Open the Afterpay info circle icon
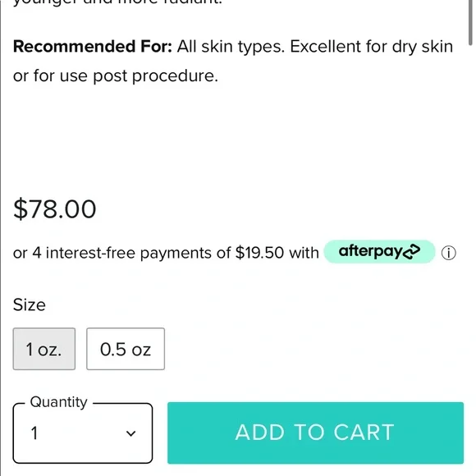The width and height of the screenshot is (476, 476). click(448, 253)
